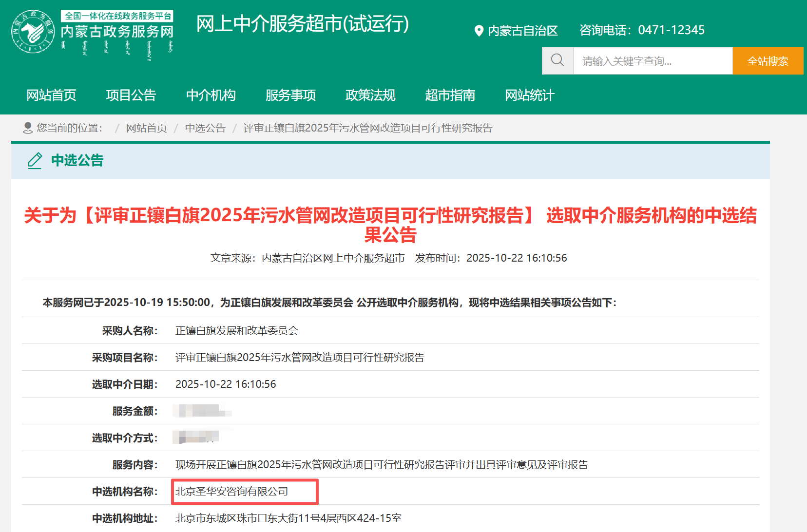Open 中选公告 breadcrumb link
Image resolution: width=807 pixels, height=532 pixels.
pyautogui.click(x=205, y=128)
